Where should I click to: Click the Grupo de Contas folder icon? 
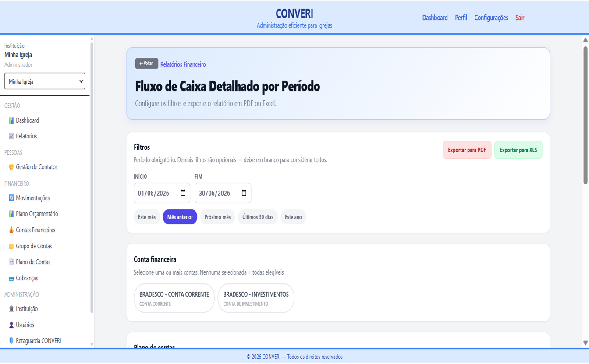(x=11, y=246)
